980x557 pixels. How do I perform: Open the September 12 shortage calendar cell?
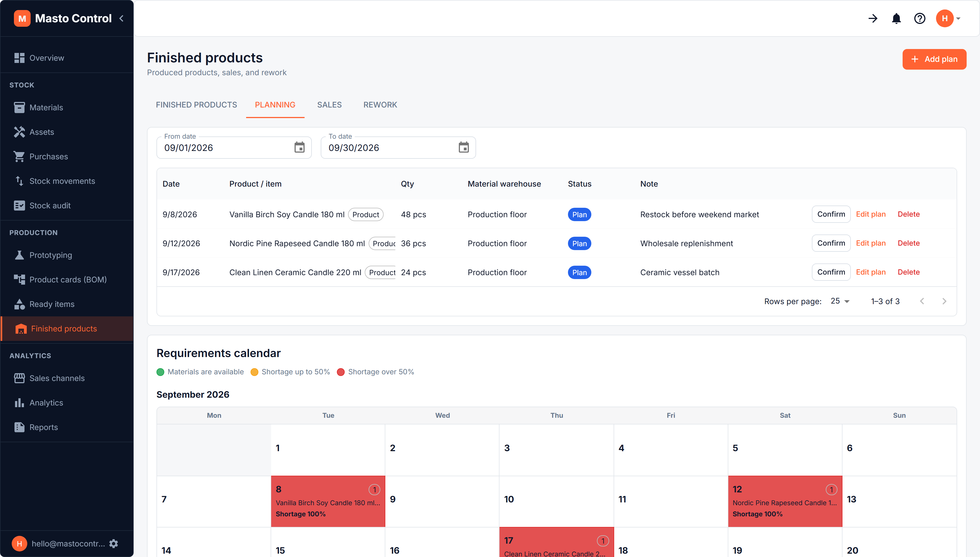click(785, 501)
